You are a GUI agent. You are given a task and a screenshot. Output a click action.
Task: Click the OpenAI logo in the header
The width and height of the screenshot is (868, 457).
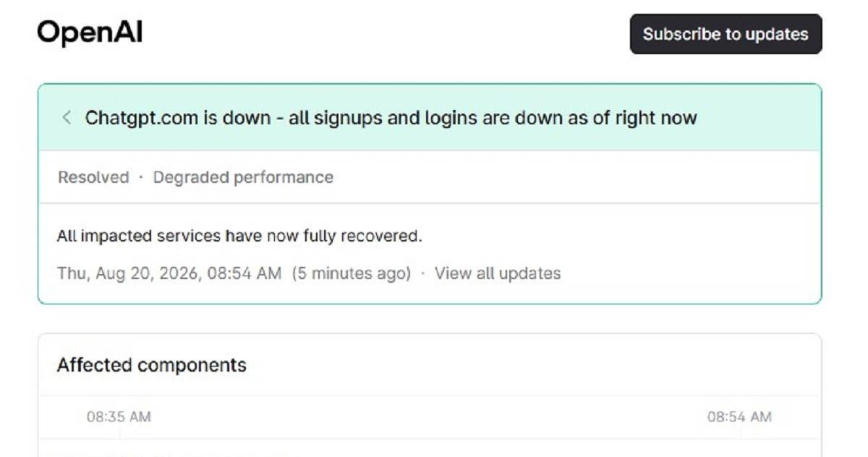tap(90, 33)
